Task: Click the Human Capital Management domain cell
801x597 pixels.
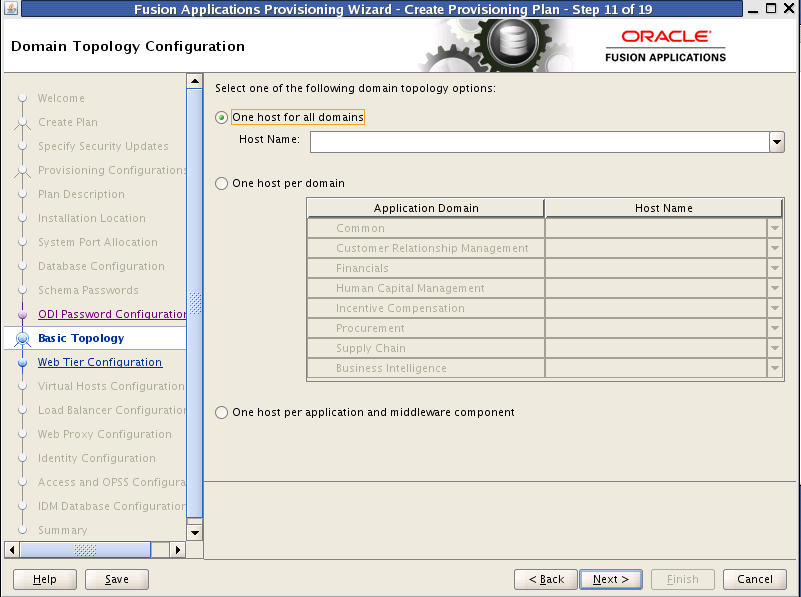Action: click(426, 288)
